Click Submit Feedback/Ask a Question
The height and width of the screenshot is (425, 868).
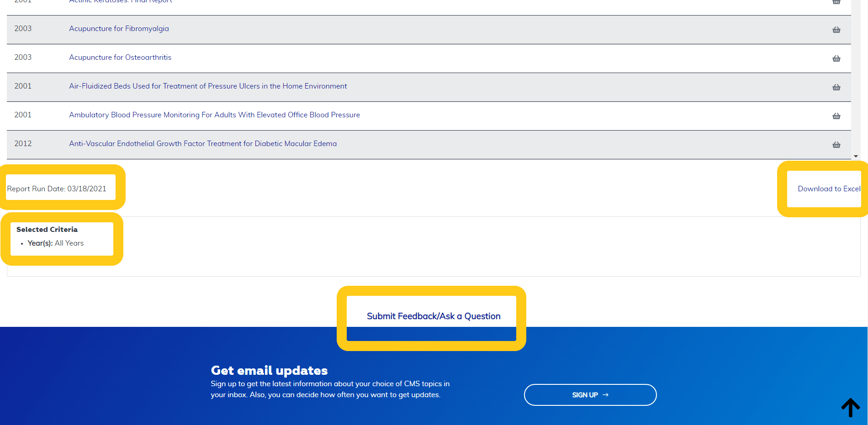pos(434,316)
